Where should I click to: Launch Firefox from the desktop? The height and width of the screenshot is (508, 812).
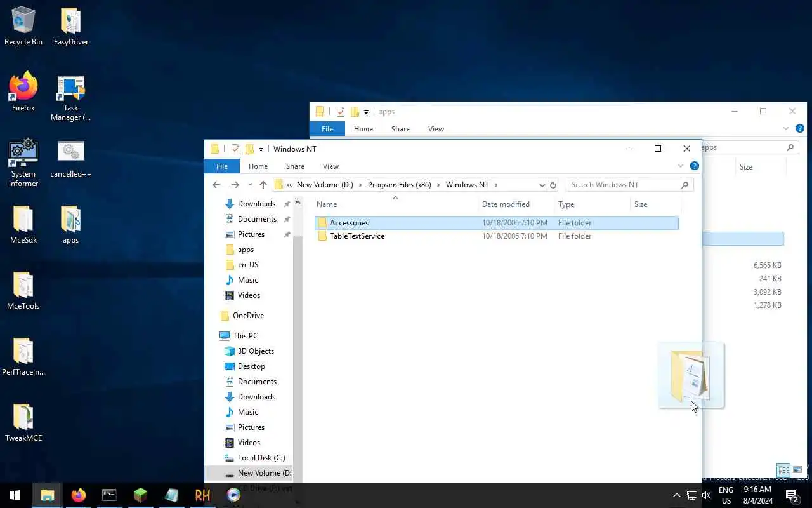click(23, 91)
